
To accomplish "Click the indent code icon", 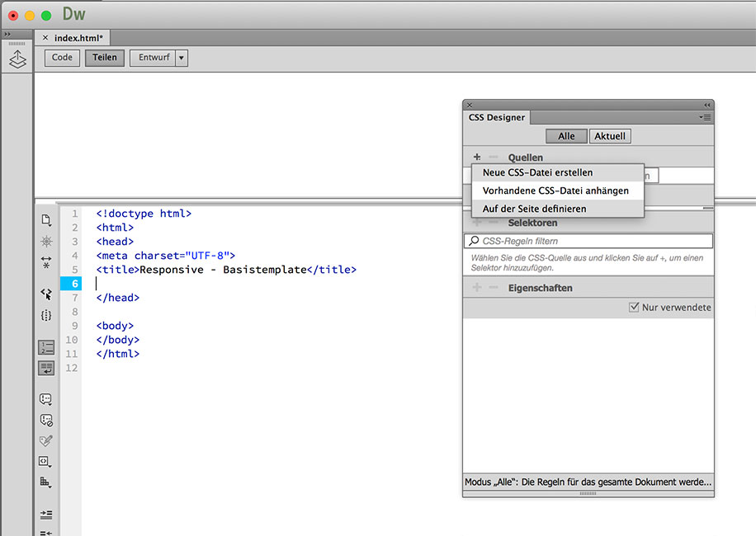I will pos(46,515).
